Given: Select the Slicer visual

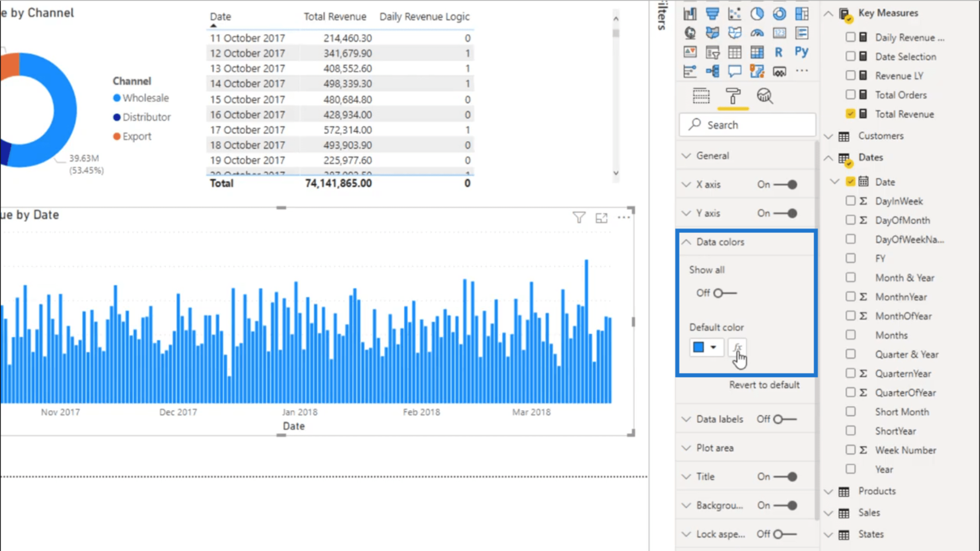Looking at the screenshot, I should click(x=712, y=52).
